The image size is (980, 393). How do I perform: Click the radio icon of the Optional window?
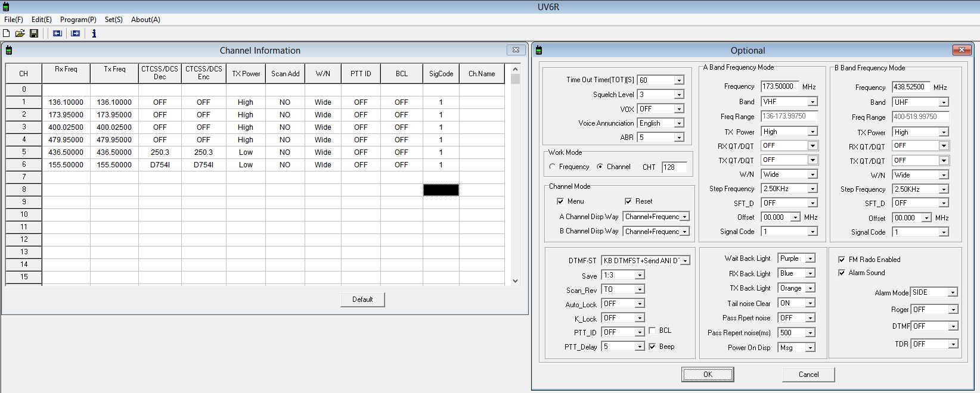click(539, 51)
